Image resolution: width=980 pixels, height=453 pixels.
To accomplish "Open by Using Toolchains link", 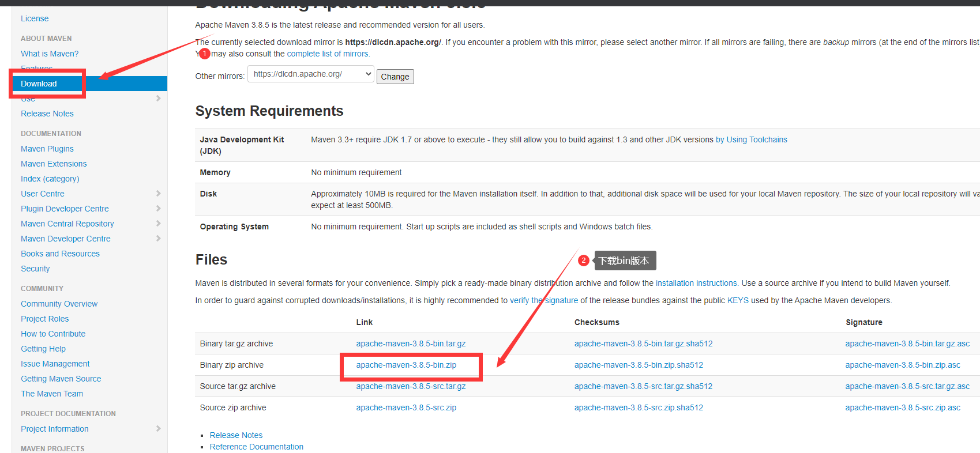I will pos(752,139).
